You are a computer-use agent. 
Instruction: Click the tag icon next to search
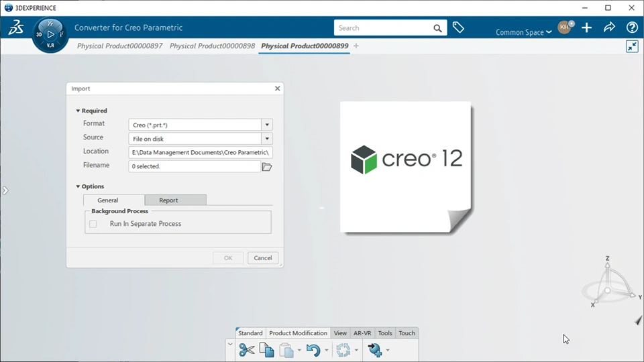[458, 27]
